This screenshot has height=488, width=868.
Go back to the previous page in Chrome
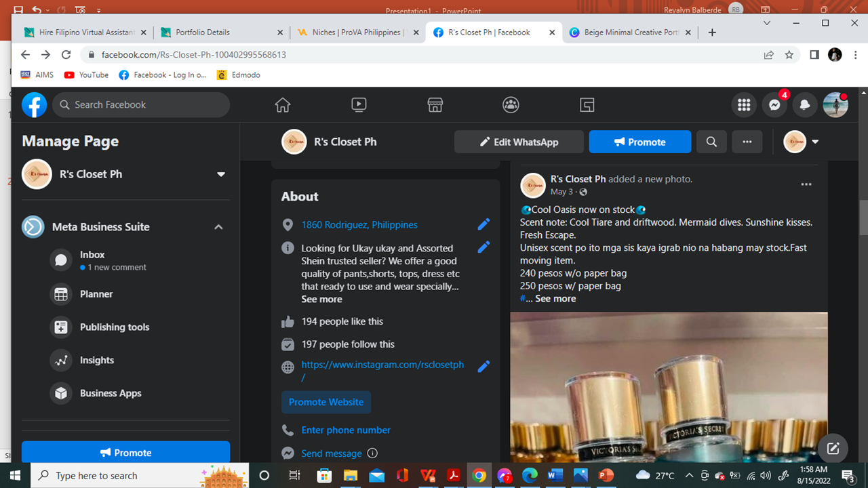click(x=25, y=55)
